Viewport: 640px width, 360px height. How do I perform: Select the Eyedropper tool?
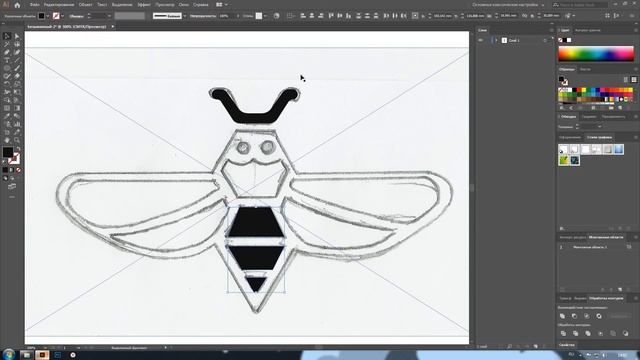(x=7, y=116)
